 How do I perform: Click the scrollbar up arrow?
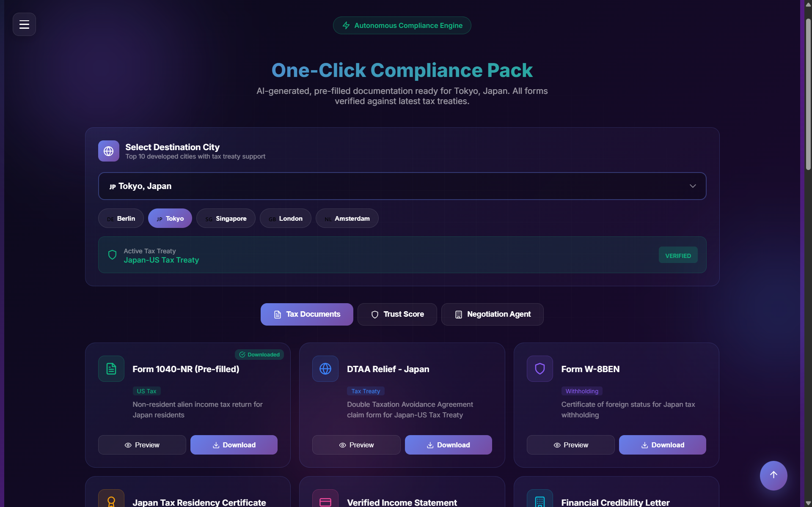pyautogui.click(x=808, y=4)
